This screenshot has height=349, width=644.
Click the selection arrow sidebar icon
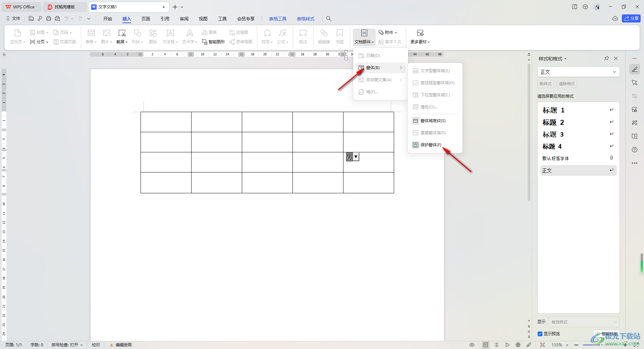[x=635, y=83]
